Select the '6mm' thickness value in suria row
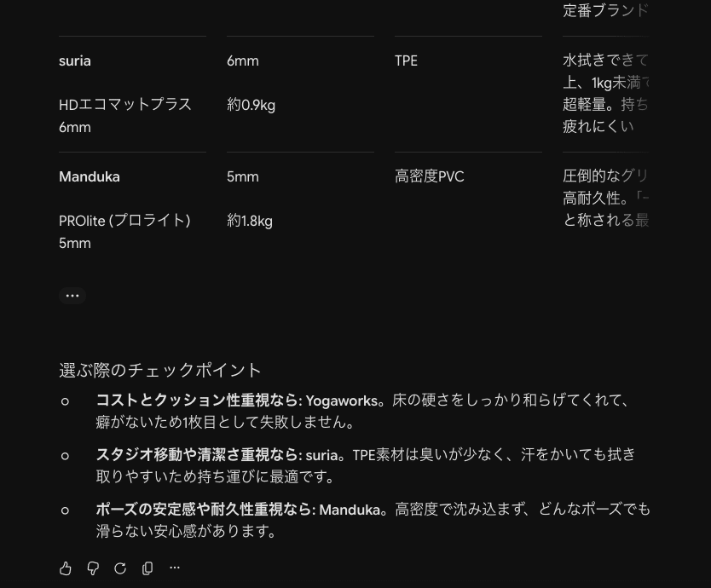 click(243, 61)
